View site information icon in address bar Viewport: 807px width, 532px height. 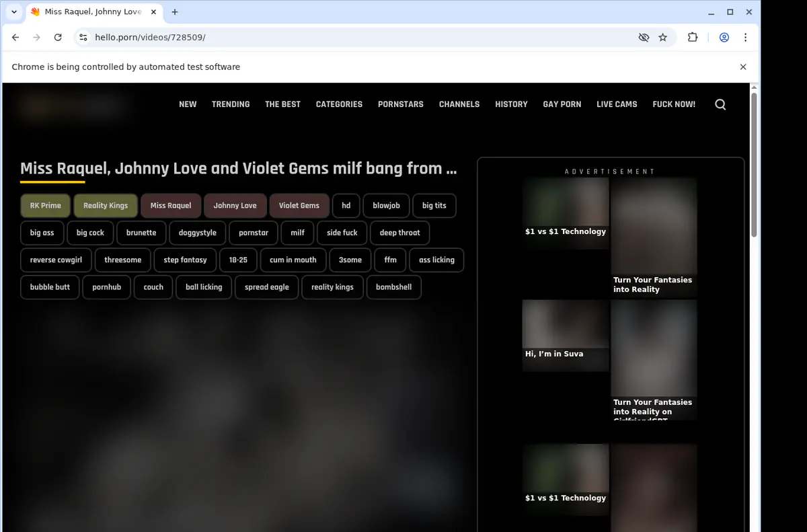pyautogui.click(x=83, y=38)
